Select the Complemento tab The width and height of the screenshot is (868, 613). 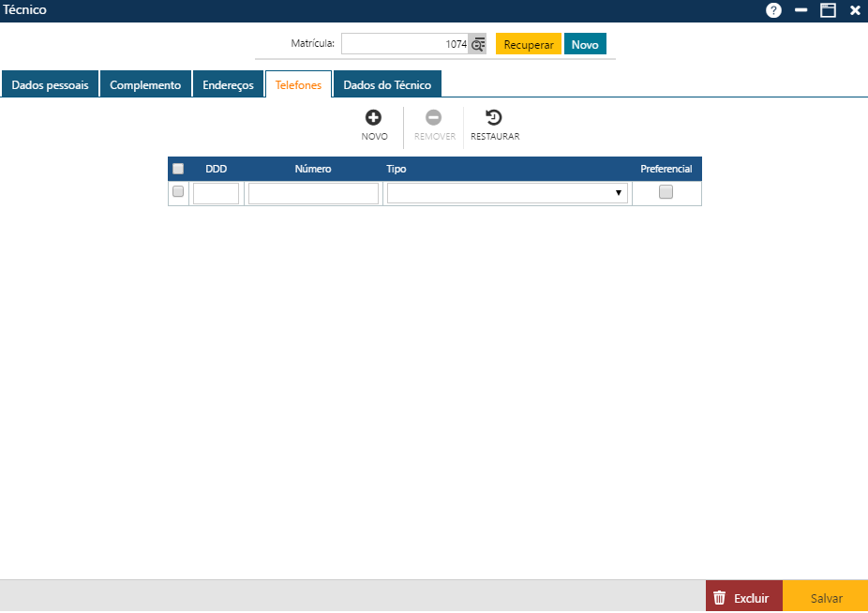[x=145, y=84]
